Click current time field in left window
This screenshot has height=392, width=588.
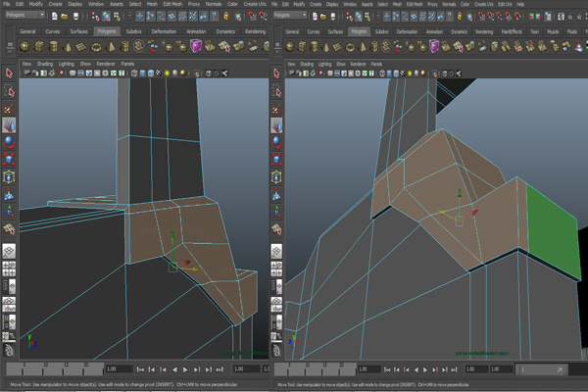click(119, 369)
